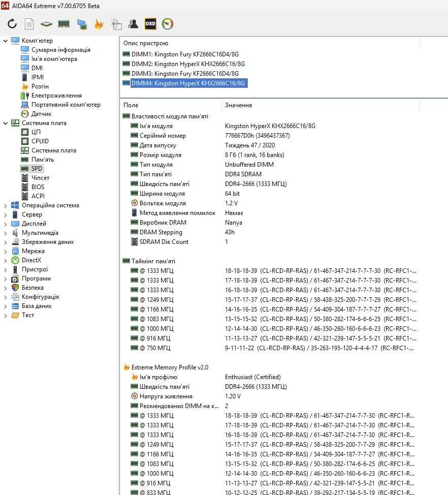448x495 pixels.
Task: Select the ACPI tree item
Action: coord(38,196)
